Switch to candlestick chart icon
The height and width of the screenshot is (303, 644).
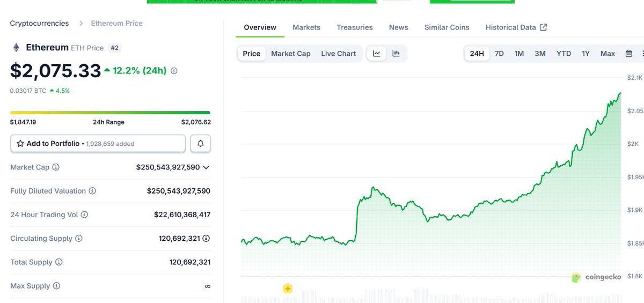pyautogui.click(x=396, y=54)
